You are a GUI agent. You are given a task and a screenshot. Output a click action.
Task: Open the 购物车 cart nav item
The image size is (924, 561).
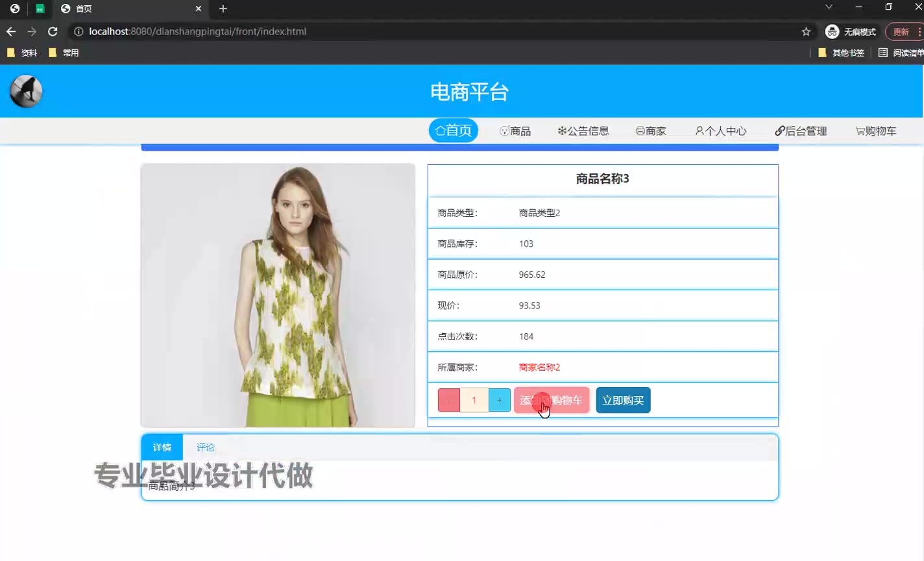[x=876, y=131]
